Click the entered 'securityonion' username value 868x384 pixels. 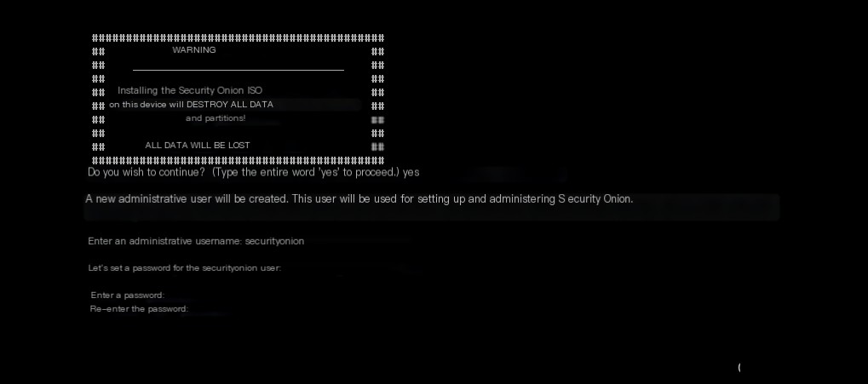tap(274, 241)
